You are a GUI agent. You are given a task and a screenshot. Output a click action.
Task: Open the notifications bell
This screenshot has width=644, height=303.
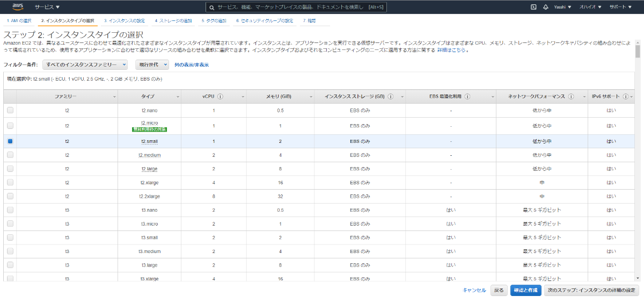[546, 7]
